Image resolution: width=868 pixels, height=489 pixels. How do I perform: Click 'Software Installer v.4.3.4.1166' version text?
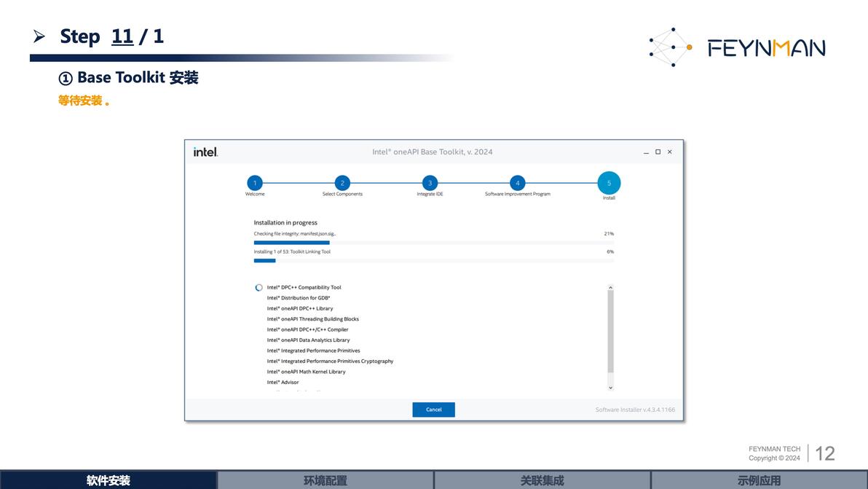pos(635,410)
